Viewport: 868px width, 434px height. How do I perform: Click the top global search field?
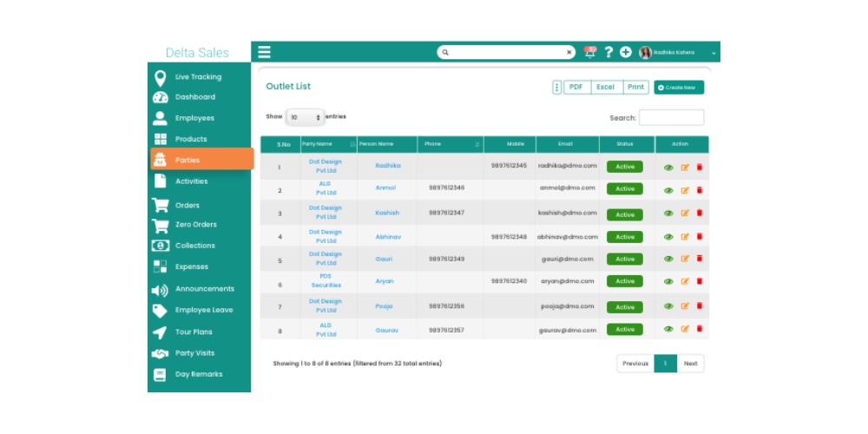pos(506,52)
